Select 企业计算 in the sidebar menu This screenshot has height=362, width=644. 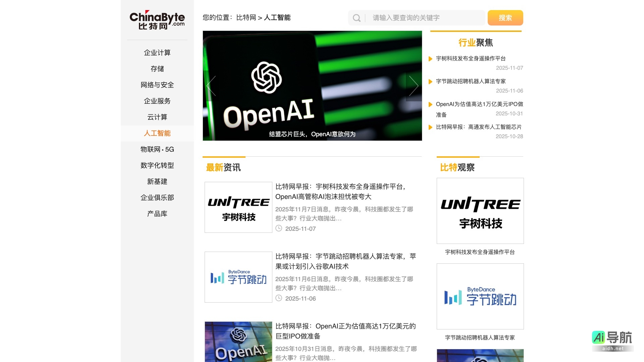(157, 53)
